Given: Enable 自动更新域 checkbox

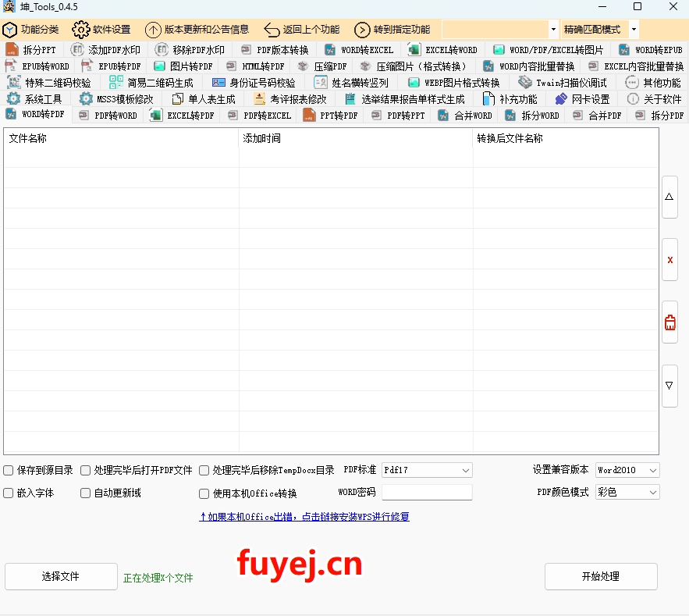Looking at the screenshot, I should point(85,493).
